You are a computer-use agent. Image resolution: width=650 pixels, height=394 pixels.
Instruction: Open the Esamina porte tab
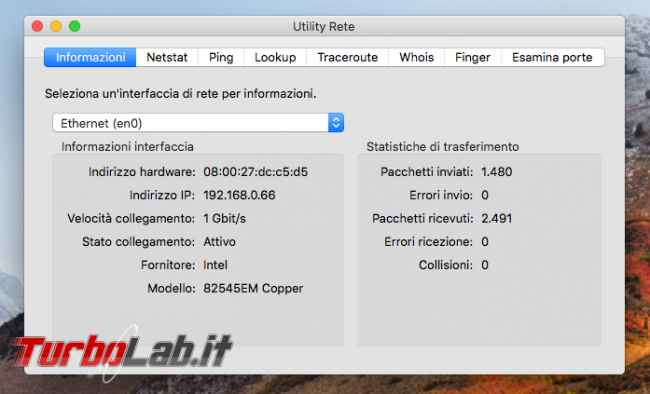click(552, 57)
